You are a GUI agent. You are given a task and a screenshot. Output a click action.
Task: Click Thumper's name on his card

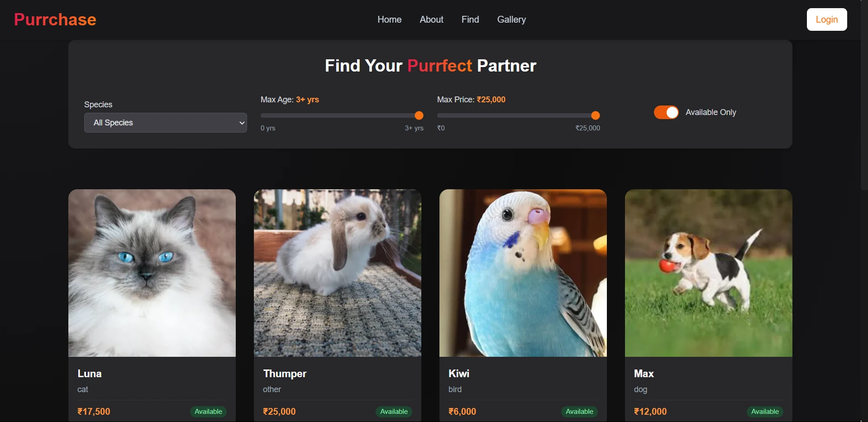click(284, 374)
